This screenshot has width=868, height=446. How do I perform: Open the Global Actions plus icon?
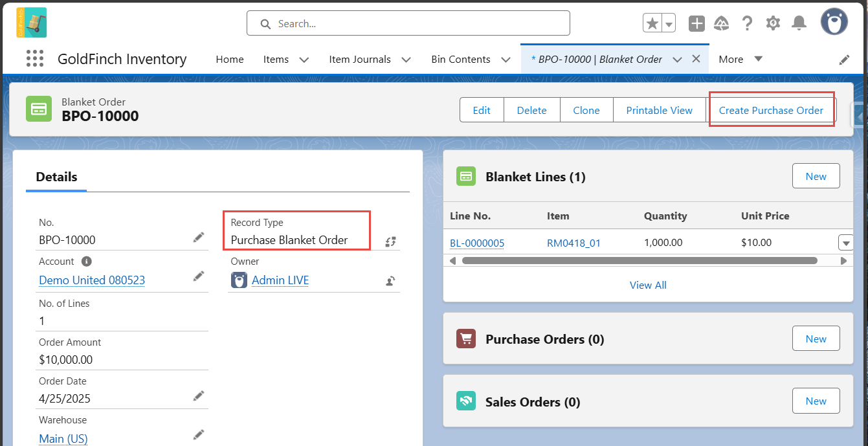[696, 23]
